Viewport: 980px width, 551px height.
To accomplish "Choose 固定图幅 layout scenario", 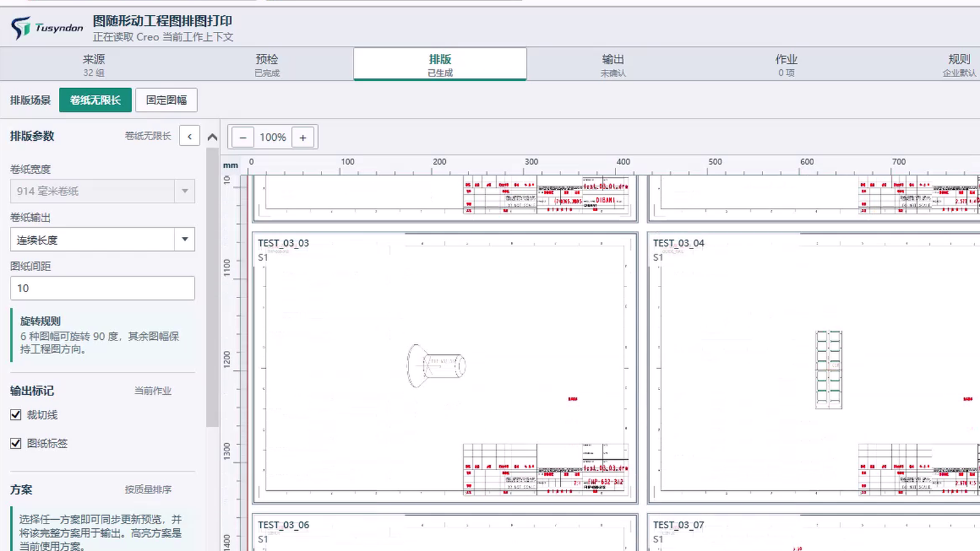I will pyautogui.click(x=167, y=100).
